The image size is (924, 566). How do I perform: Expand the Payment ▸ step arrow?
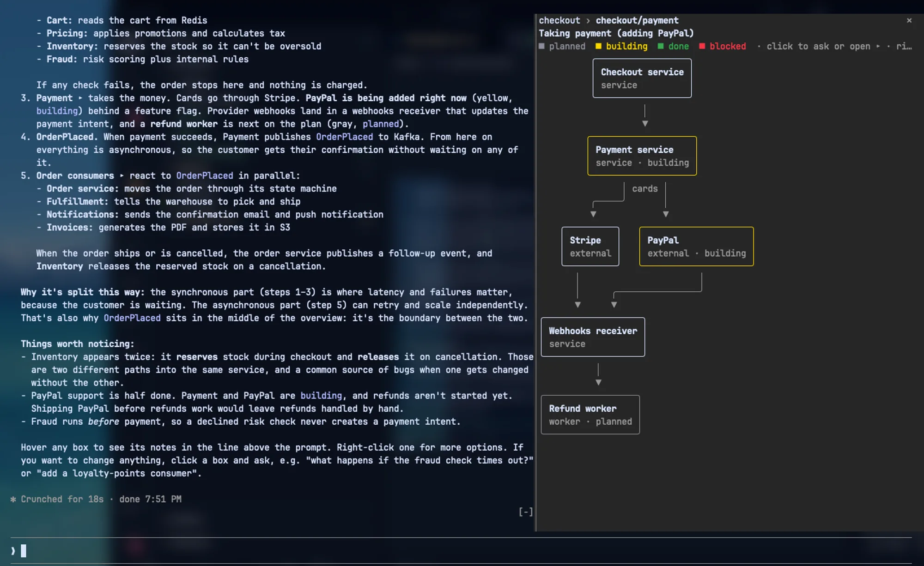[80, 98]
